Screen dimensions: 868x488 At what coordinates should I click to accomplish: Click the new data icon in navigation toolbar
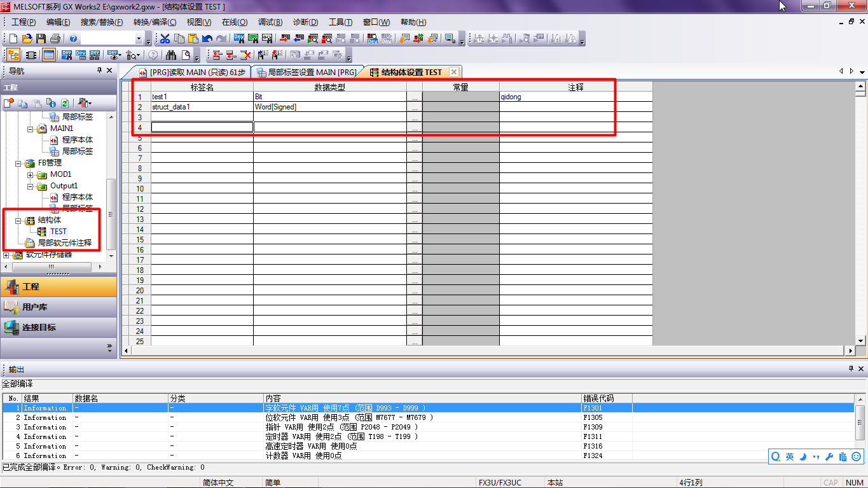(x=9, y=103)
